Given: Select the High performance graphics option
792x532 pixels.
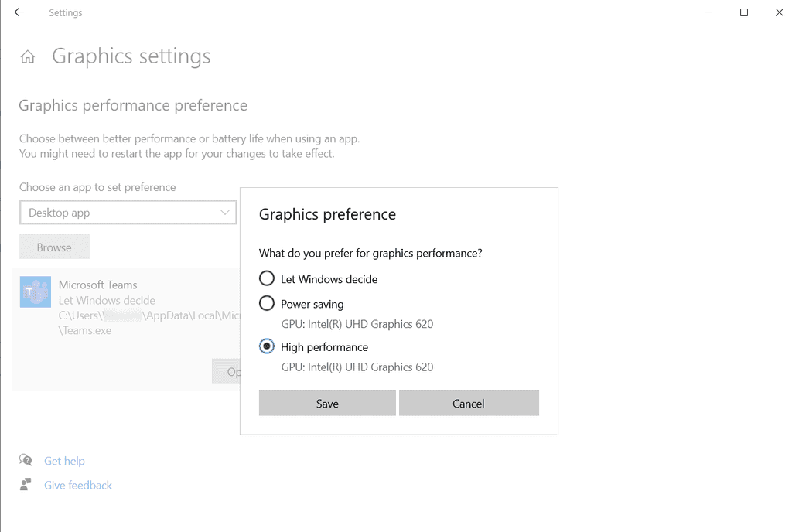Looking at the screenshot, I should [x=266, y=346].
